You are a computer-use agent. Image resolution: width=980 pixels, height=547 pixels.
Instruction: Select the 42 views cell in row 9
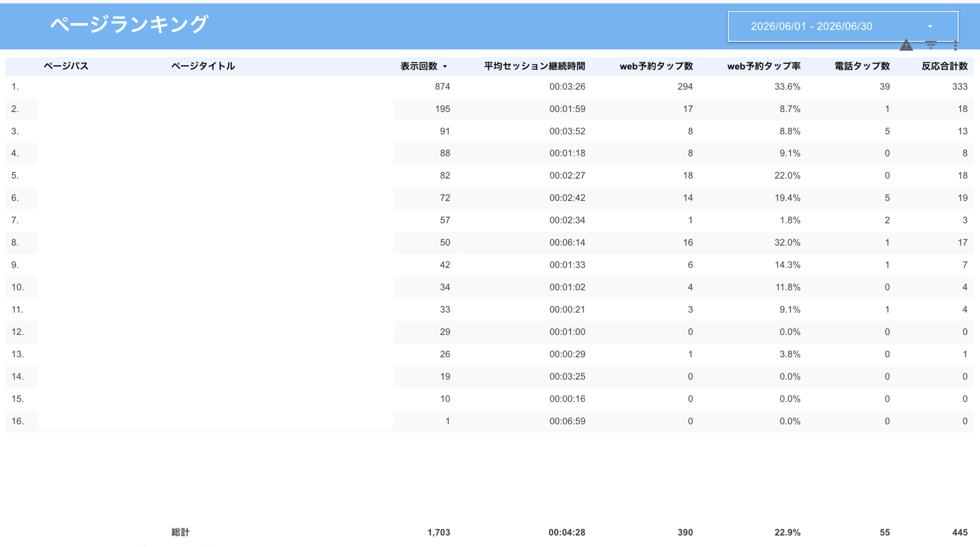coord(445,265)
